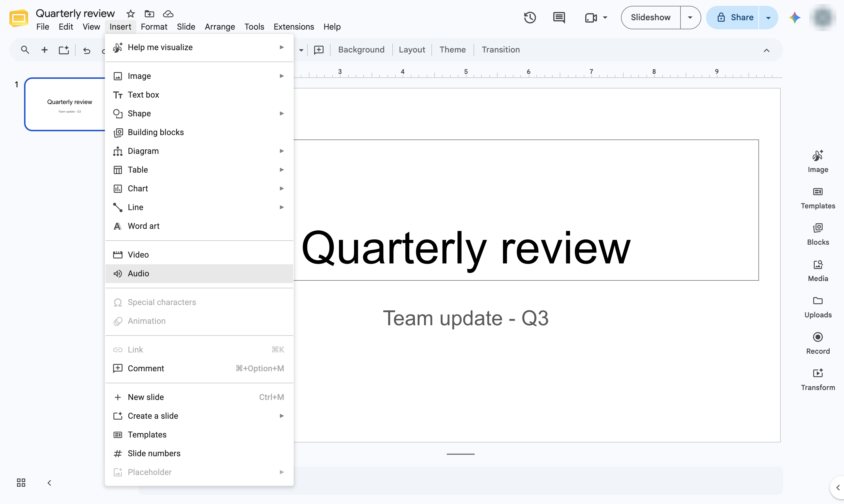Star the Quarterly review presentation

(130, 14)
